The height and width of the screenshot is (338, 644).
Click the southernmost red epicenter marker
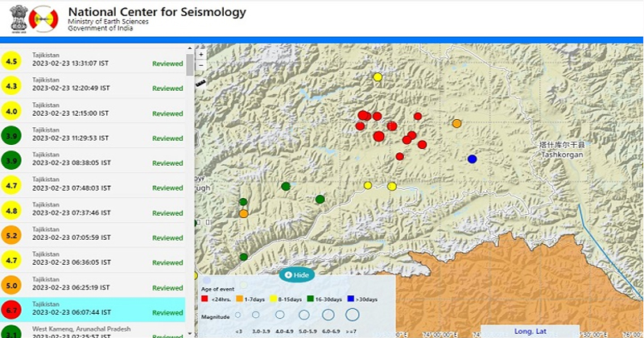click(x=399, y=156)
